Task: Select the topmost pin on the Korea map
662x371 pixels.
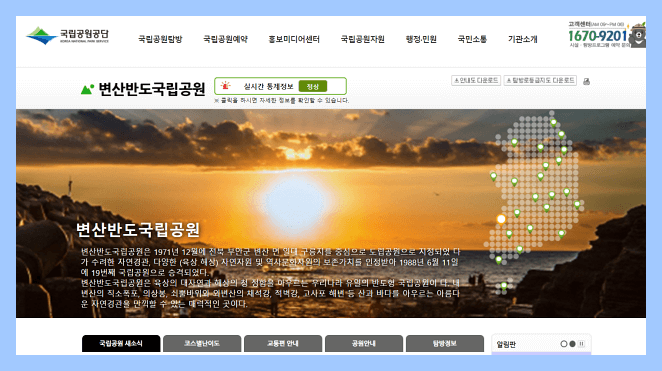Action: pyautogui.click(x=553, y=123)
